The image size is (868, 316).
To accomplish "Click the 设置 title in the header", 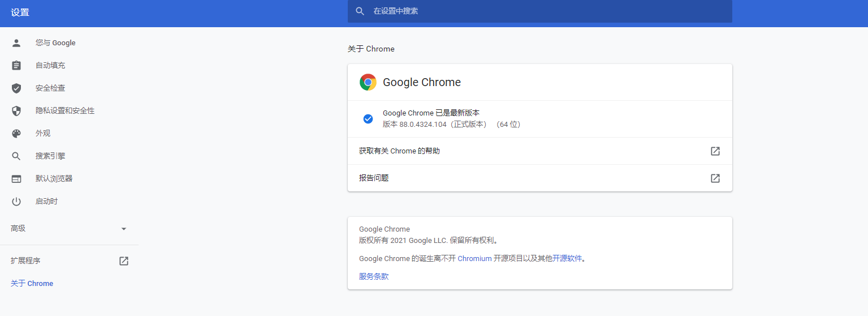I will [20, 12].
